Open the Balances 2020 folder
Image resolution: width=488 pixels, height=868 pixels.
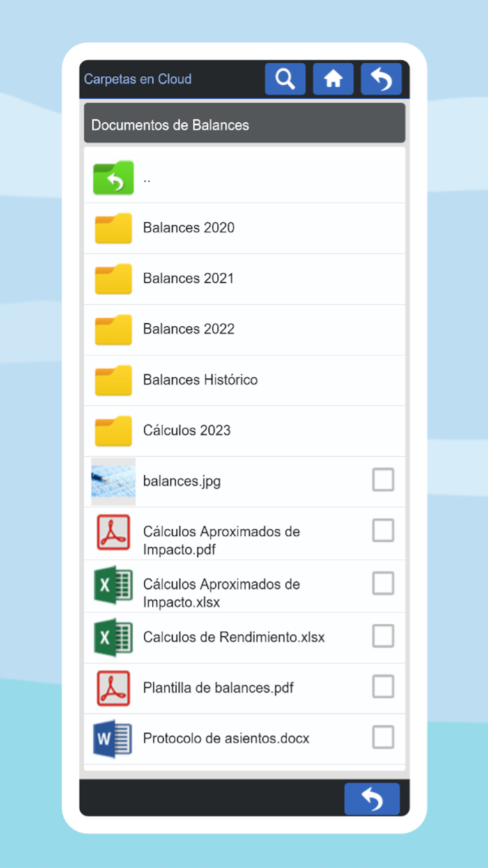[188, 227]
